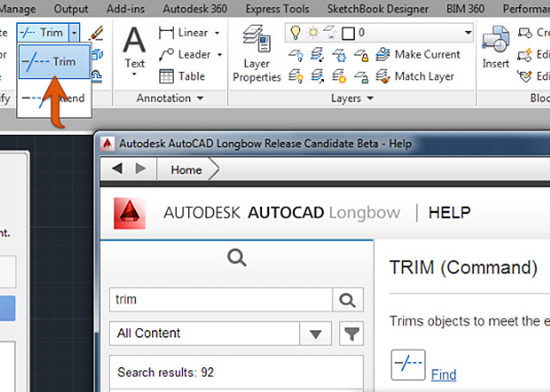Screen dimensions: 550x392
Task: Click Thaw All Layers sun icon
Action: coord(339,77)
